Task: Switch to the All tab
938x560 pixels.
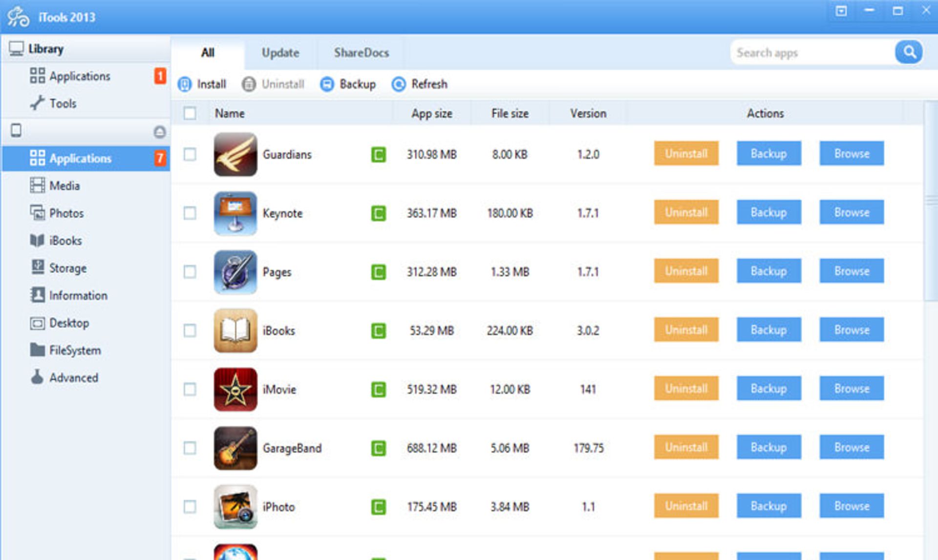Action: 208,53
